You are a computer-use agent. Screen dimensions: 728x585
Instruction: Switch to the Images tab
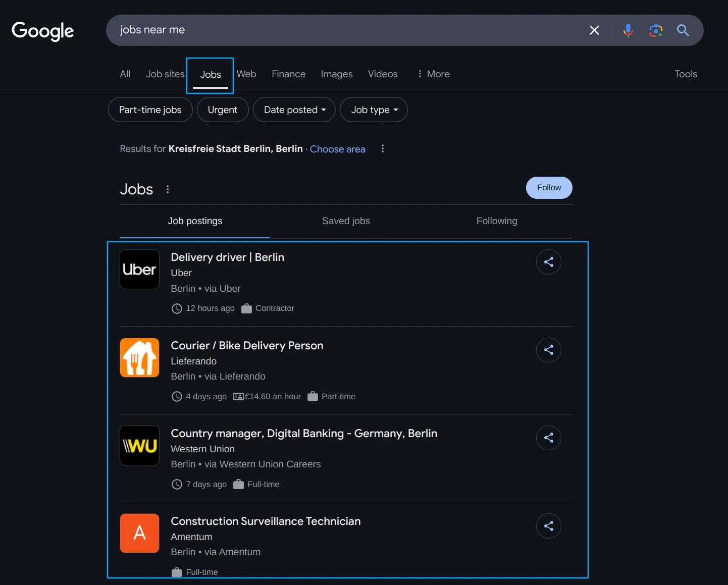coord(336,74)
